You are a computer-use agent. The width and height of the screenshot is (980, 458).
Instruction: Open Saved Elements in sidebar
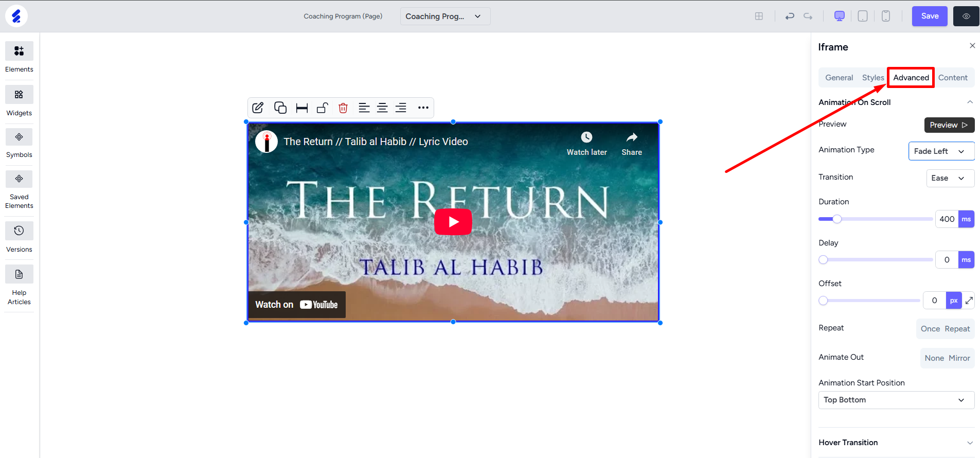point(19,179)
